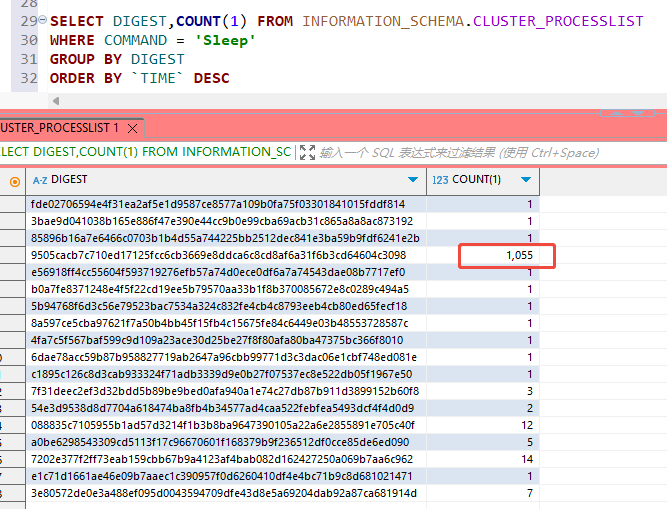Select digest cell starting 5b94768f6d3c56e7

[x=226, y=306]
